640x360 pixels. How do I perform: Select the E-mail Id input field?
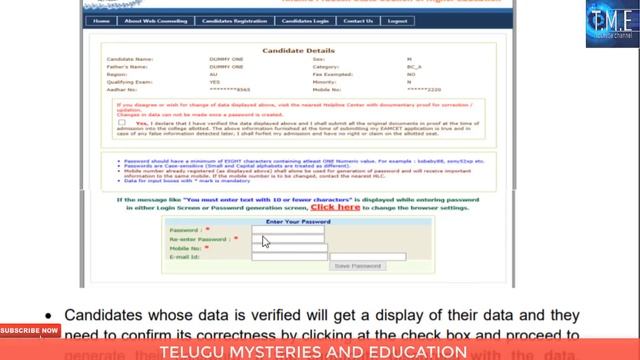point(289,257)
